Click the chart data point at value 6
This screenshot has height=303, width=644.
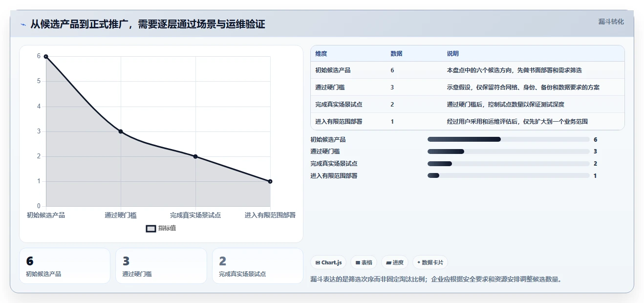(x=46, y=57)
